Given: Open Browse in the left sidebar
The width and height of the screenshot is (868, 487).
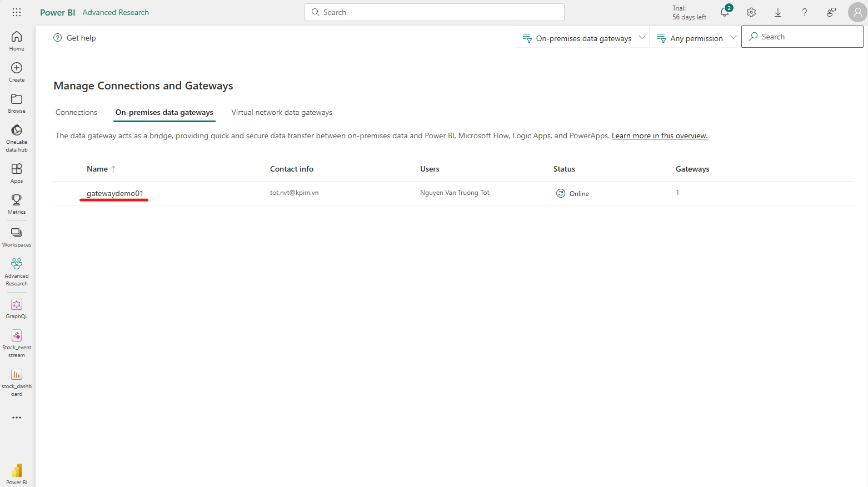Looking at the screenshot, I should click(17, 103).
